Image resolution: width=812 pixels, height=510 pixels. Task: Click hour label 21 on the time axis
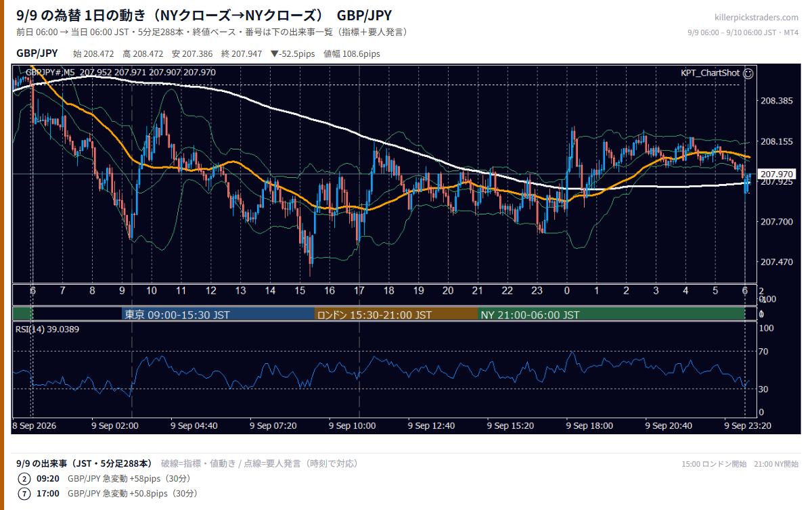click(478, 291)
